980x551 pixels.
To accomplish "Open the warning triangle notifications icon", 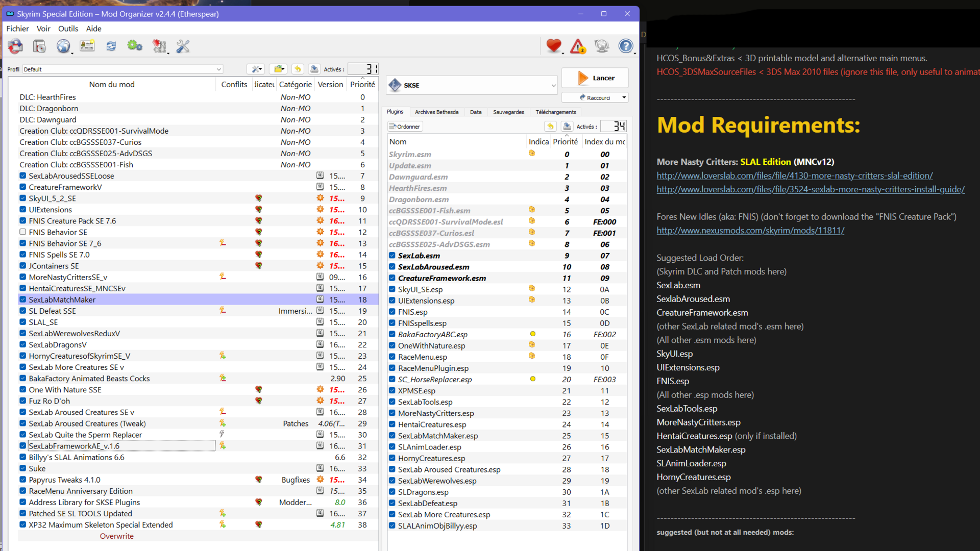I will click(578, 46).
